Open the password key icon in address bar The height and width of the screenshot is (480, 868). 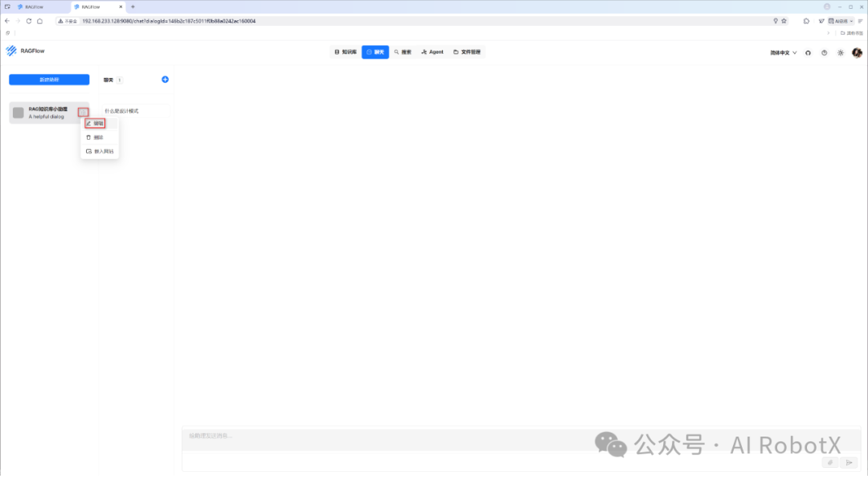[776, 21]
